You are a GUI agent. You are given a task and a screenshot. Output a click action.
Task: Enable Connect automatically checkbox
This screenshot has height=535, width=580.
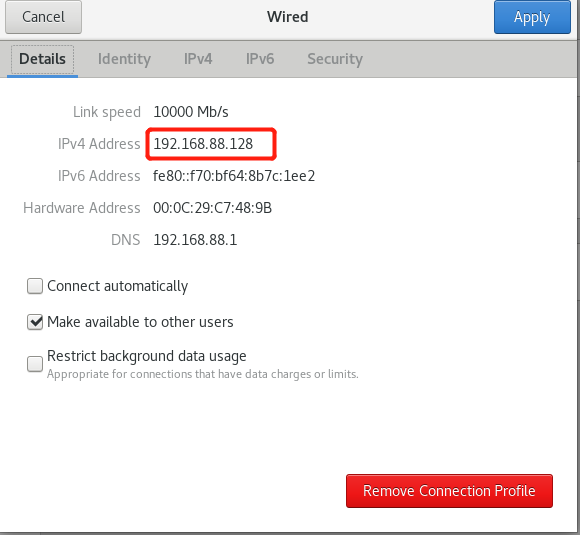coord(35,286)
